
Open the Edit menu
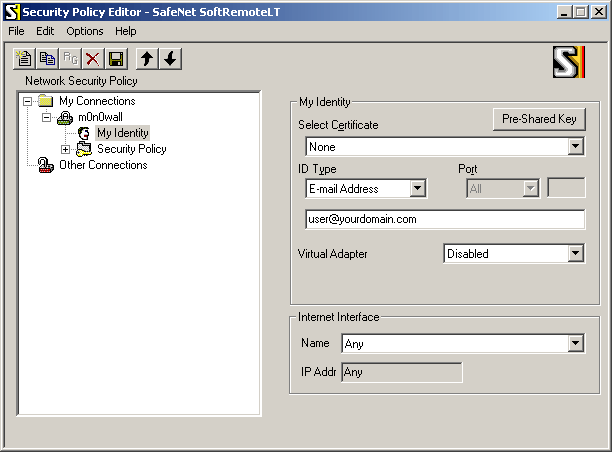tap(45, 31)
